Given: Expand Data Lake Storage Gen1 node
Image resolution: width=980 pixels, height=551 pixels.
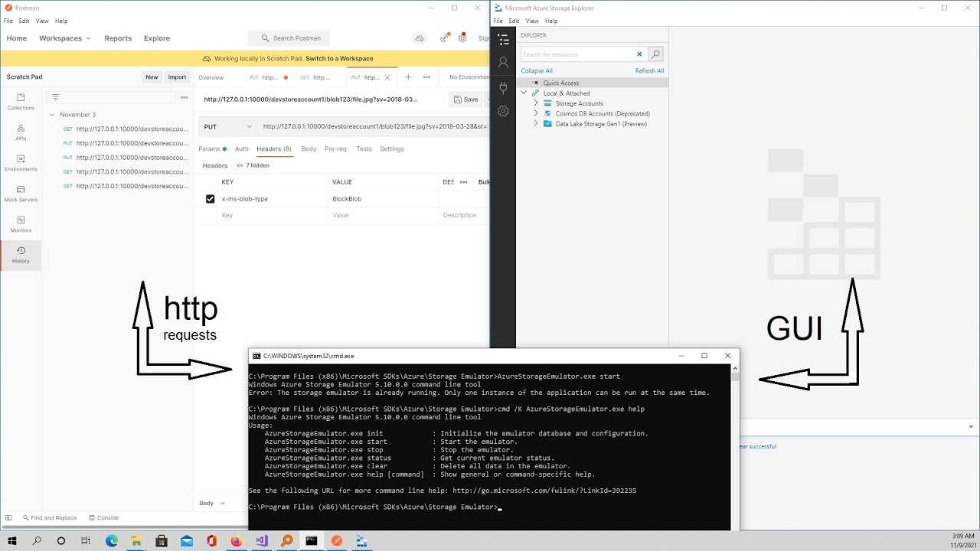Looking at the screenshot, I should pos(536,124).
